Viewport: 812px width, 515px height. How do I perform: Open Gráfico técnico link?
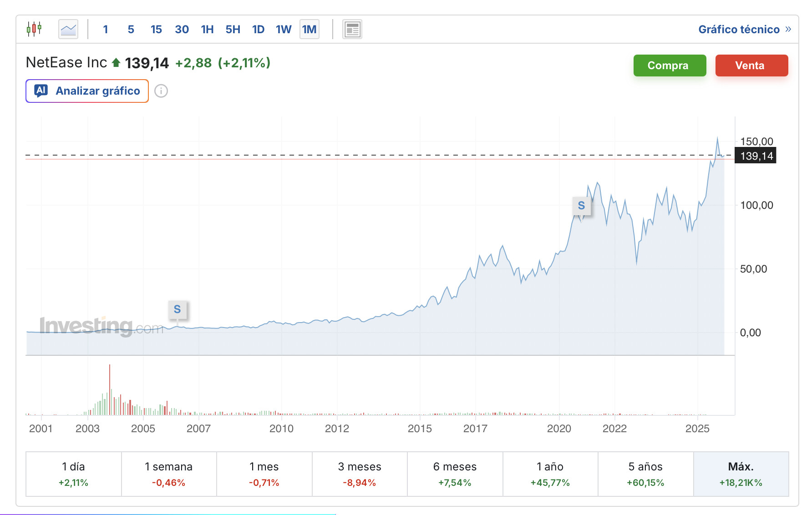[744, 30]
